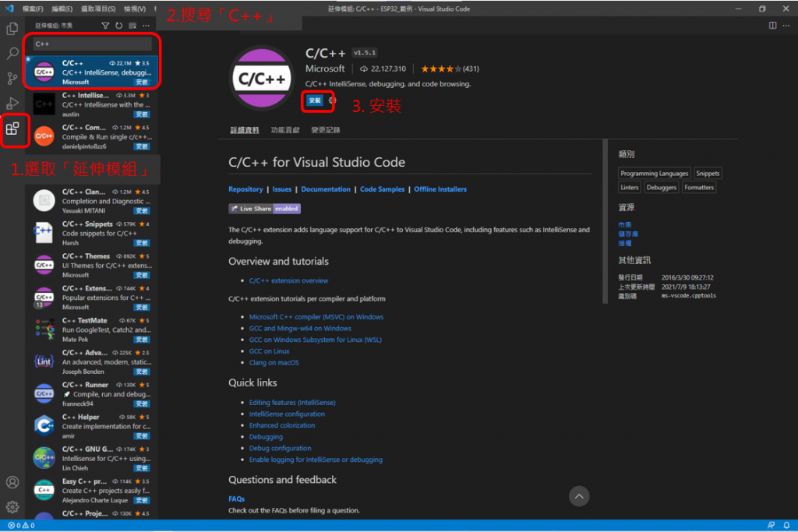Image resolution: width=798 pixels, height=532 pixels.
Task: Open the Documentation link
Action: 326,189
